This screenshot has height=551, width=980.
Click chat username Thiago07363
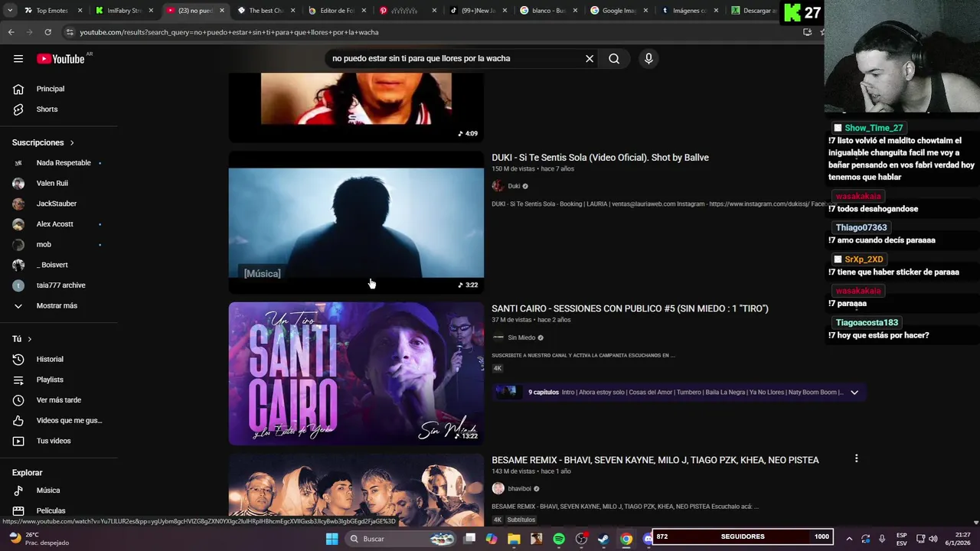861,228
